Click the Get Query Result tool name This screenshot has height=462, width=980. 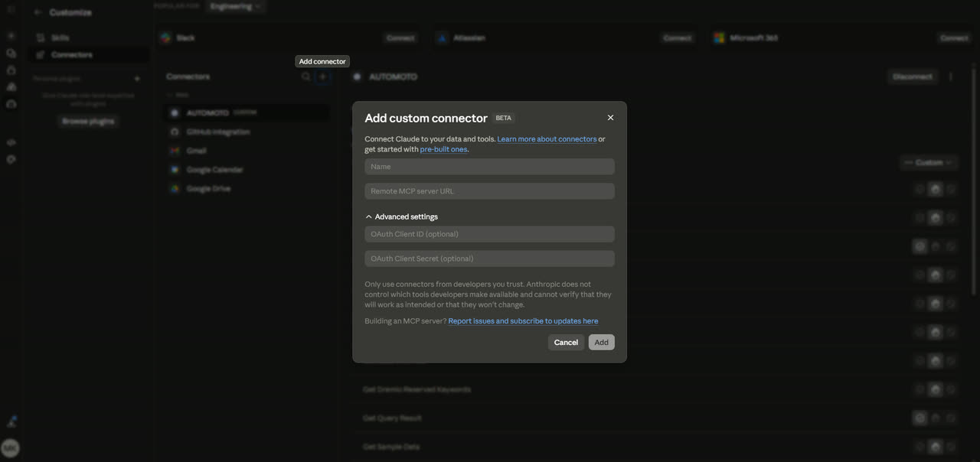[392, 418]
